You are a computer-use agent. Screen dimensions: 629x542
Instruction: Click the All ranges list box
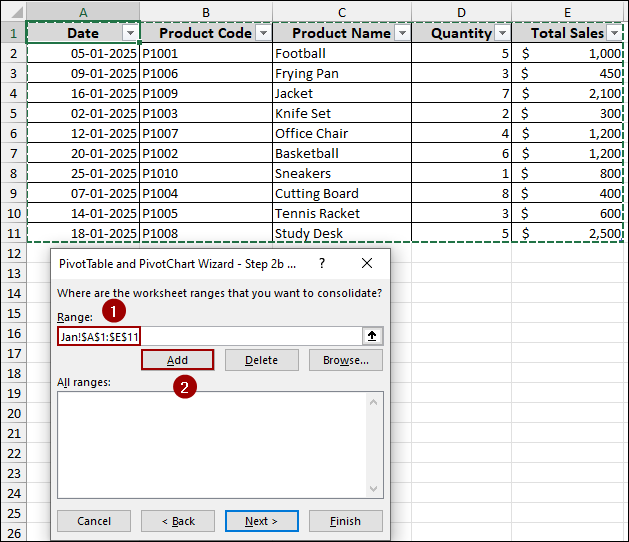pyautogui.click(x=220, y=445)
